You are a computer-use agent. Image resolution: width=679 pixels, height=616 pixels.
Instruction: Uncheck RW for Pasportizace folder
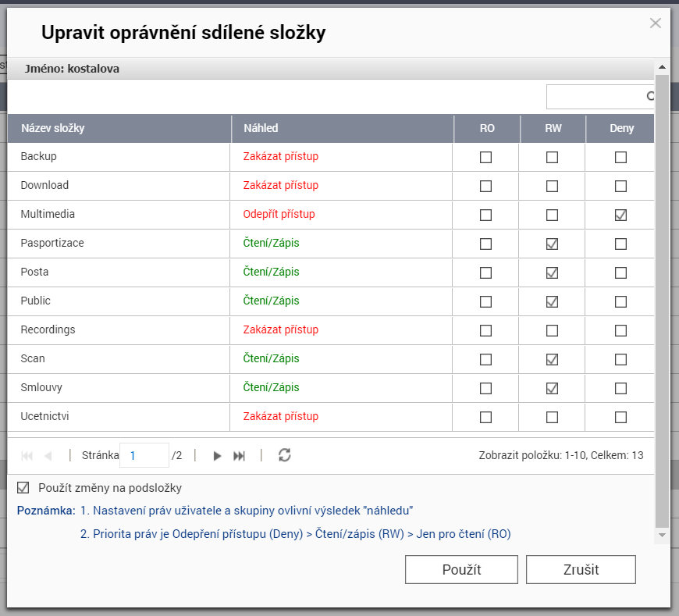553,244
